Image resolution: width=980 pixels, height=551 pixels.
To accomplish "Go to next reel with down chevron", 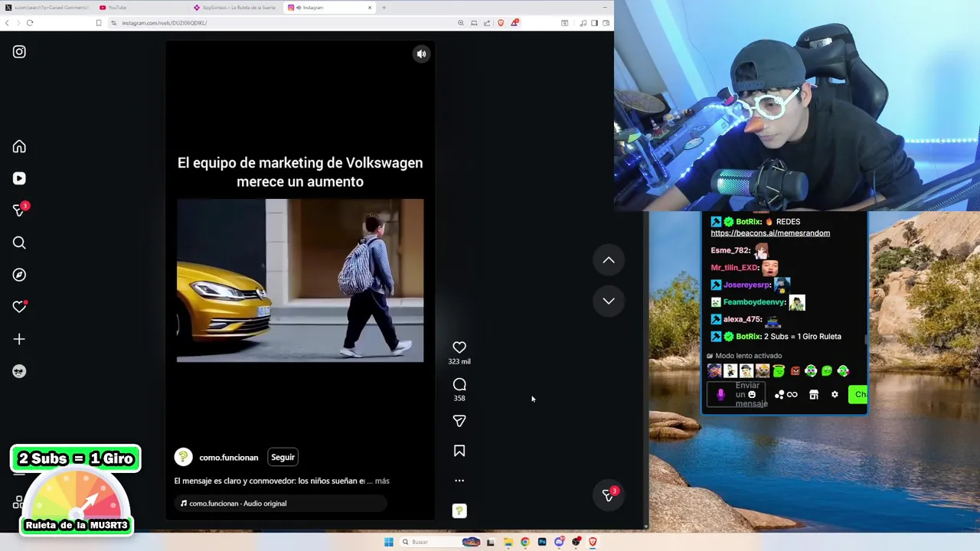I will [609, 301].
